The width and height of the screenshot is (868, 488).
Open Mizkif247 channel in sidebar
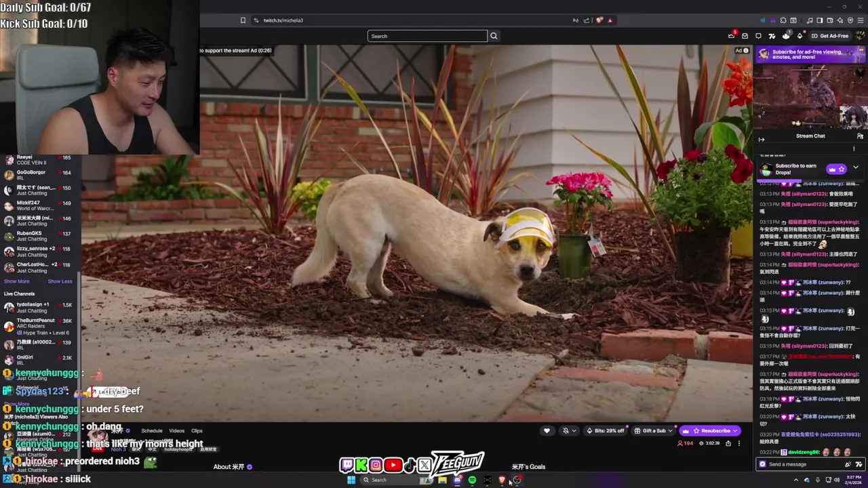pyautogui.click(x=39, y=205)
